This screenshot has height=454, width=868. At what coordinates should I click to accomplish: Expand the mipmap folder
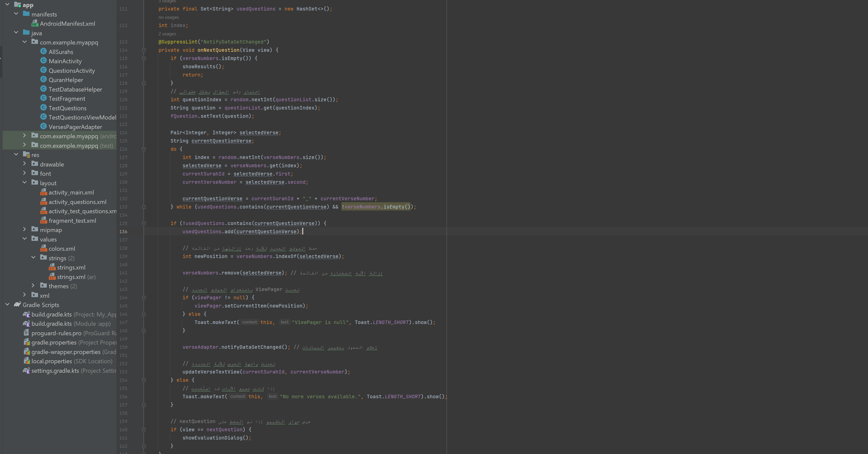click(24, 229)
